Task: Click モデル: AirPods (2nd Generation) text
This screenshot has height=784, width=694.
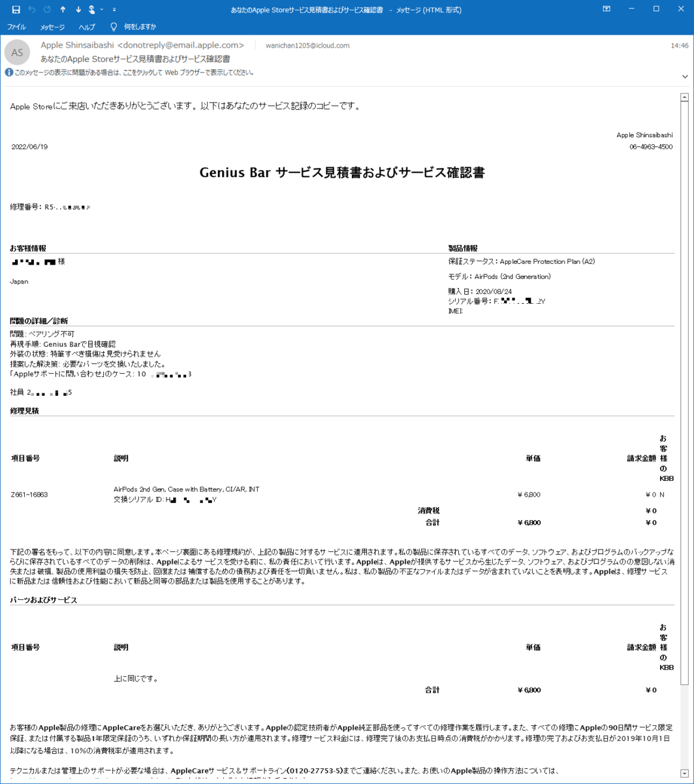Action: [x=499, y=276]
